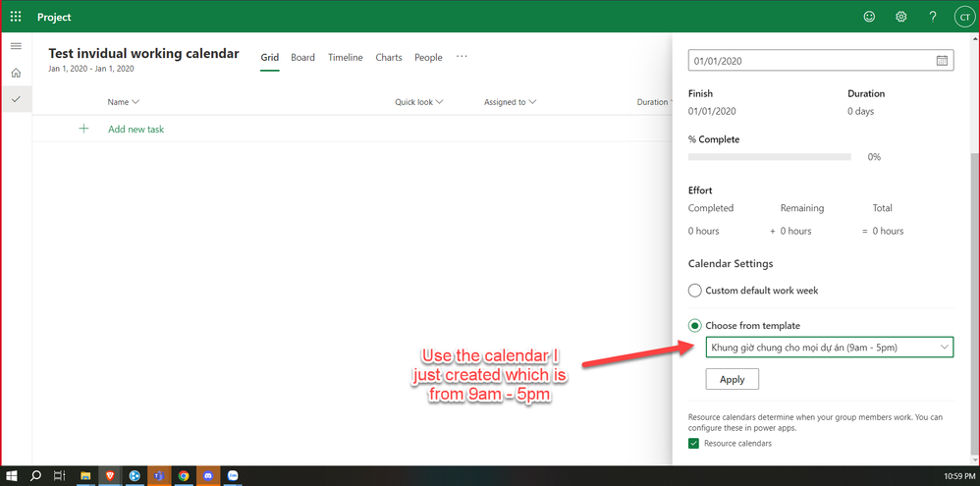Click the feedback smiley face icon

[x=869, y=17]
